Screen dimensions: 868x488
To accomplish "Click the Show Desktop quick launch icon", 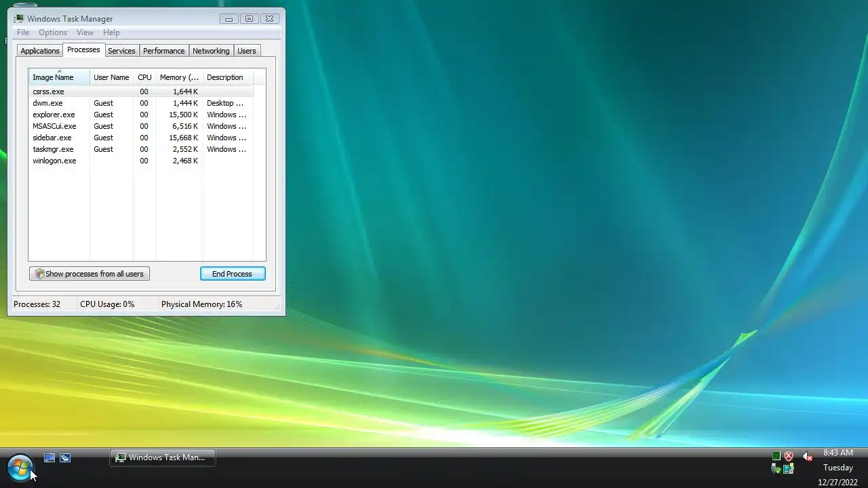I will pos(50,458).
